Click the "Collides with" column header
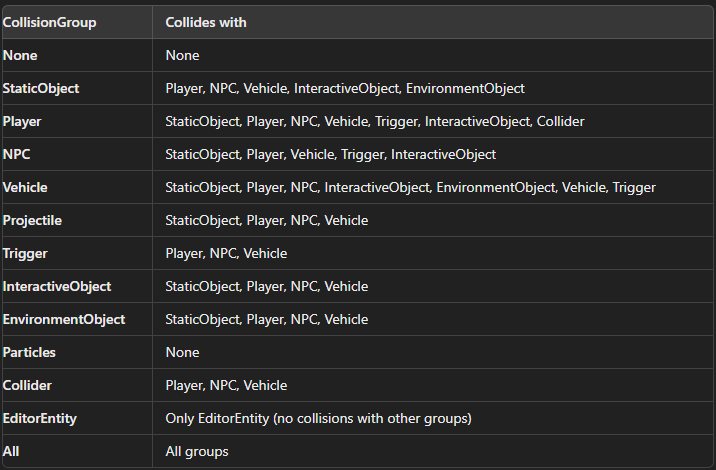Viewport: 716px width, 470px height. pos(207,22)
